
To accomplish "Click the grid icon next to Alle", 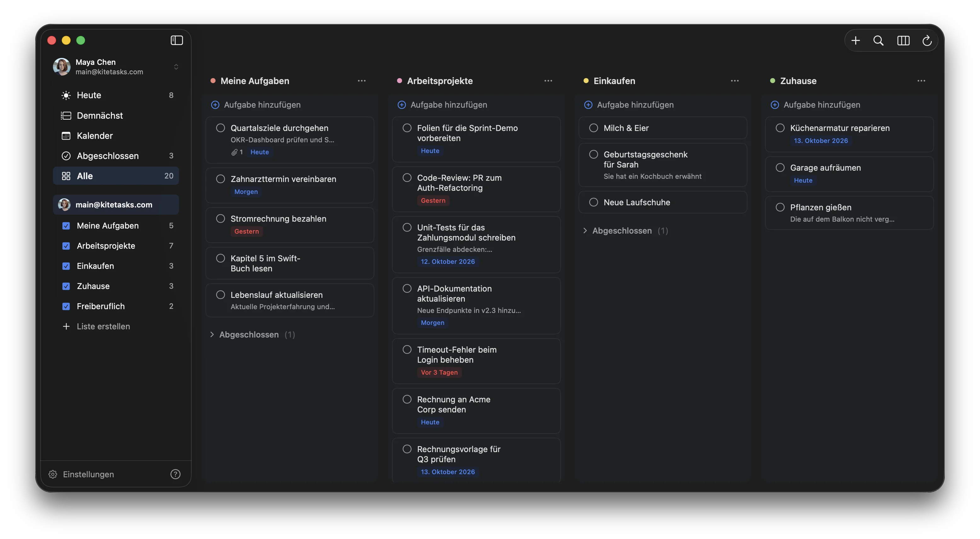I will click(66, 176).
